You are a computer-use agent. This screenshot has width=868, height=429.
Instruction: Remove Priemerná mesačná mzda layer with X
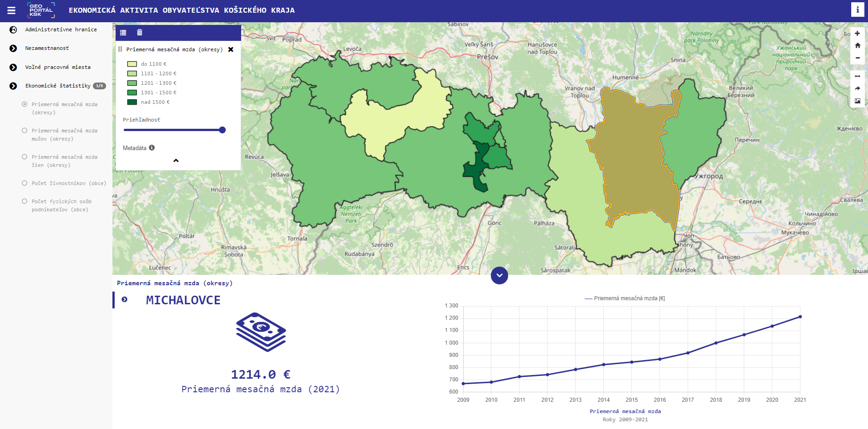pyautogui.click(x=231, y=49)
